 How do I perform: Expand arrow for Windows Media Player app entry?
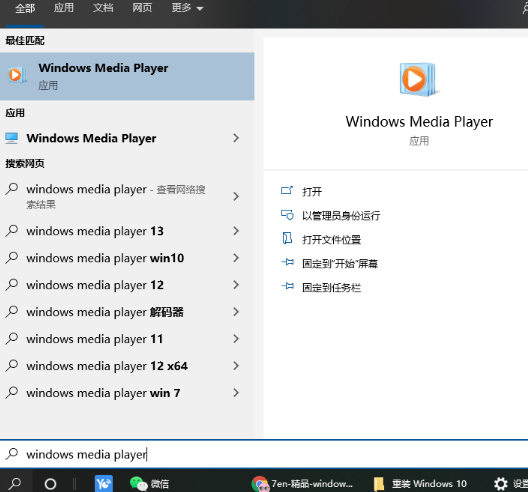click(236, 138)
